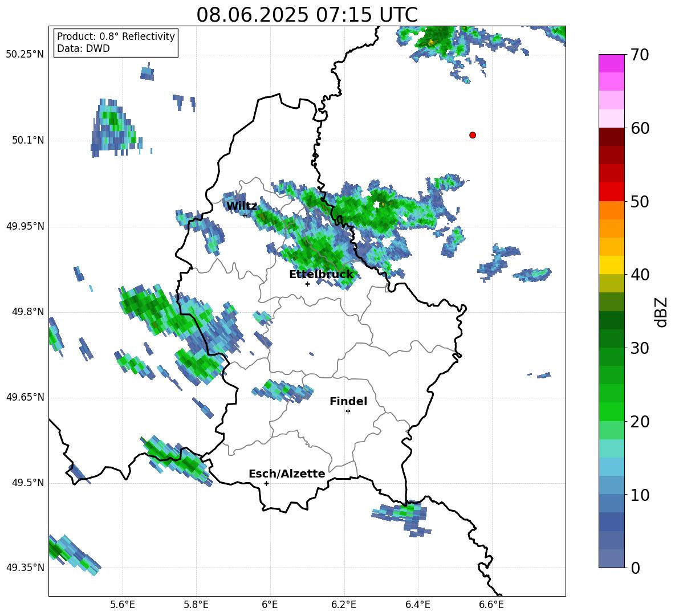Click the 49.5°N latitude label
The width and height of the screenshot is (675, 616).
28,483
